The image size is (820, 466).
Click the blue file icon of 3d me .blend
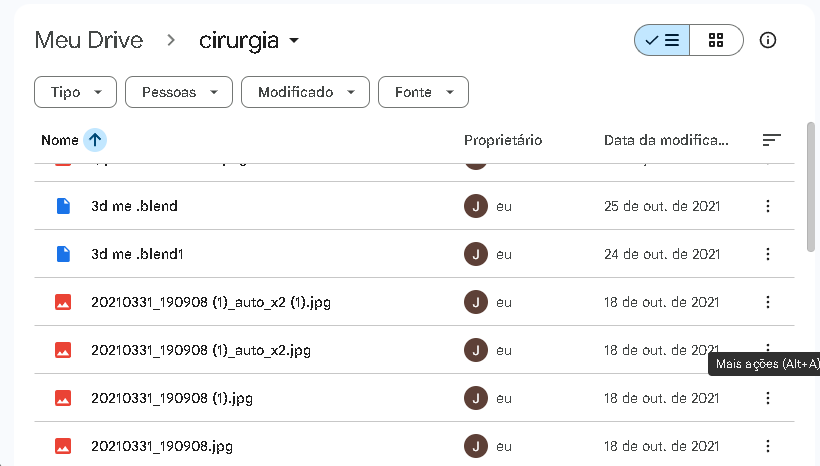pyautogui.click(x=63, y=206)
